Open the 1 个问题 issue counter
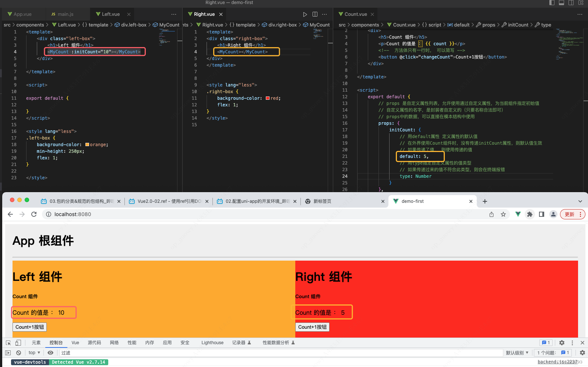The image size is (588, 367). coord(553,353)
